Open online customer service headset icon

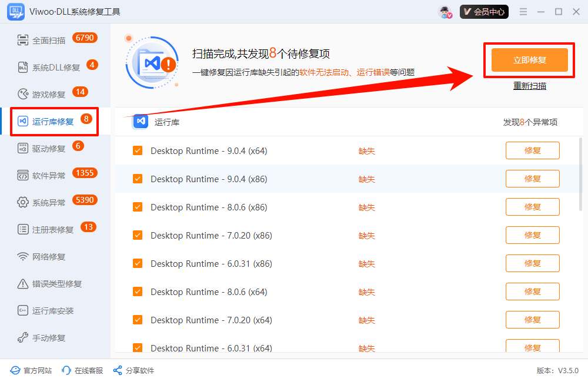(66, 370)
